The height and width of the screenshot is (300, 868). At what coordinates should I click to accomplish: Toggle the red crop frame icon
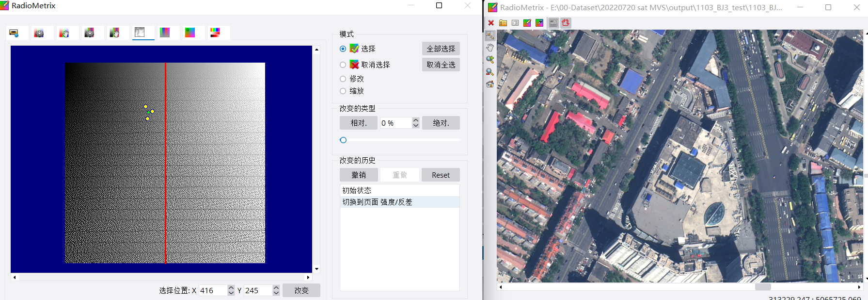pyautogui.click(x=566, y=23)
